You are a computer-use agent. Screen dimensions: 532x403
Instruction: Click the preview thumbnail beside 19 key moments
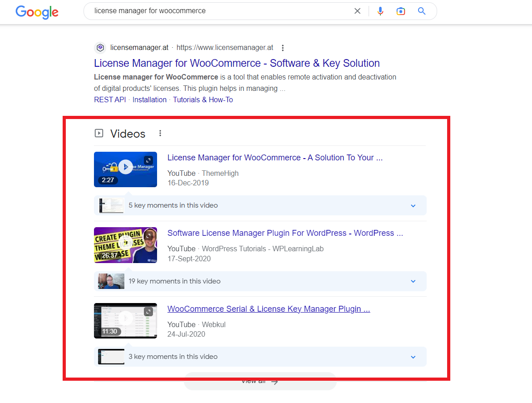111,281
